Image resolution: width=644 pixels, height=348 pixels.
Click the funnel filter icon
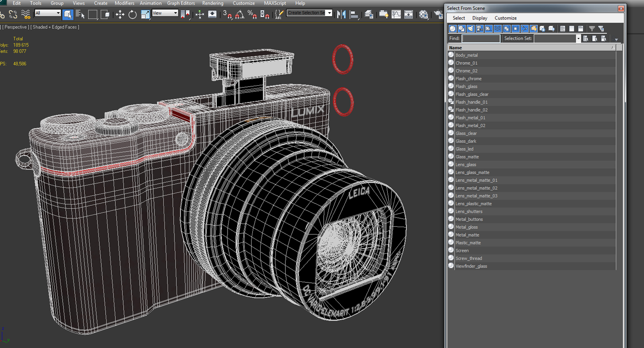592,29
